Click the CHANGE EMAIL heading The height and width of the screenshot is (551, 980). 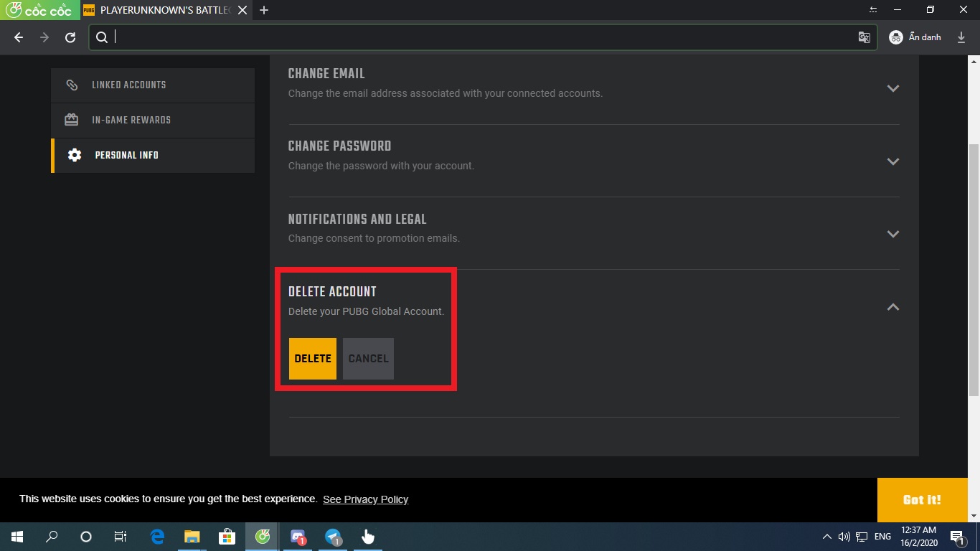pyautogui.click(x=326, y=74)
